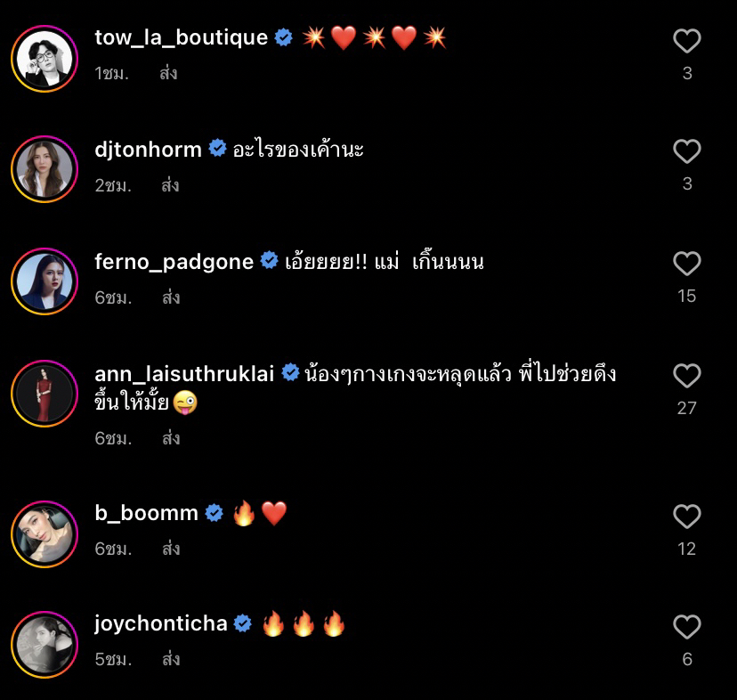The image size is (737, 700).
Task: Like tow_la_boutique's comment with the heart icon
Action: point(686,39)
